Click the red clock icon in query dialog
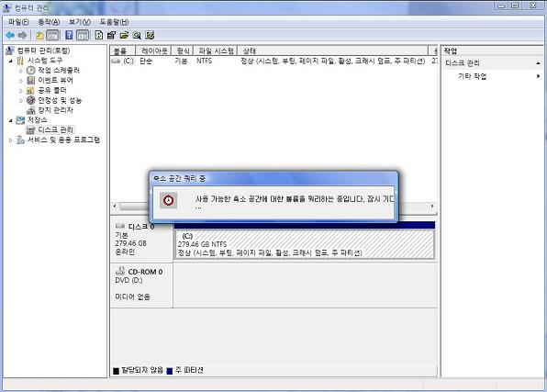The width and height of the screenshot is (547, 392). (x=169, y=200)
